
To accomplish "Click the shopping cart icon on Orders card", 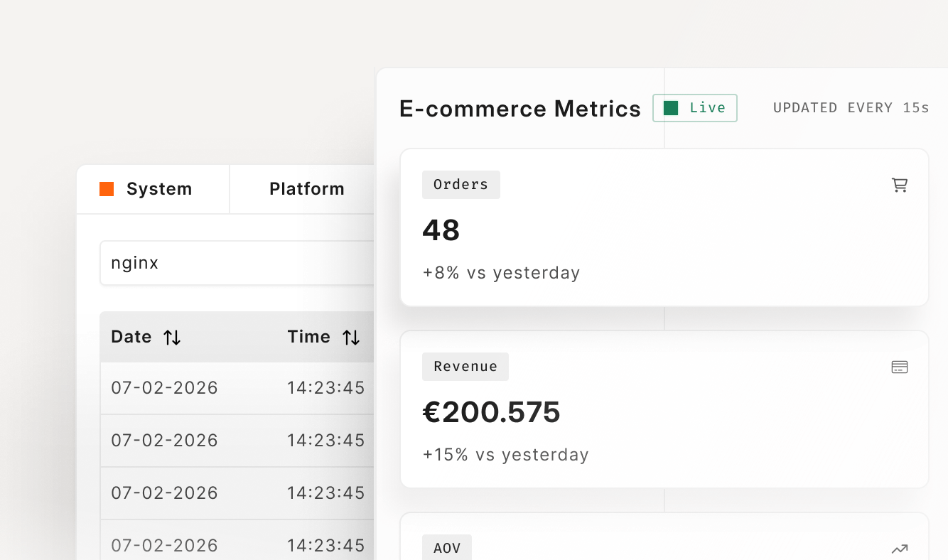I will pyautogui.click(x=900, y=185).
